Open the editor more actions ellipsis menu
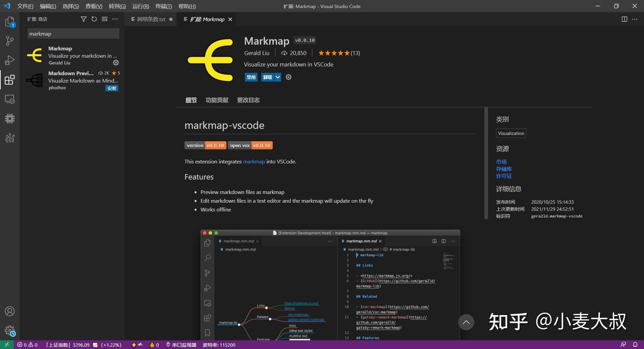Image resolution: width=644 pixels, height=349 pixels. (635, 19)
